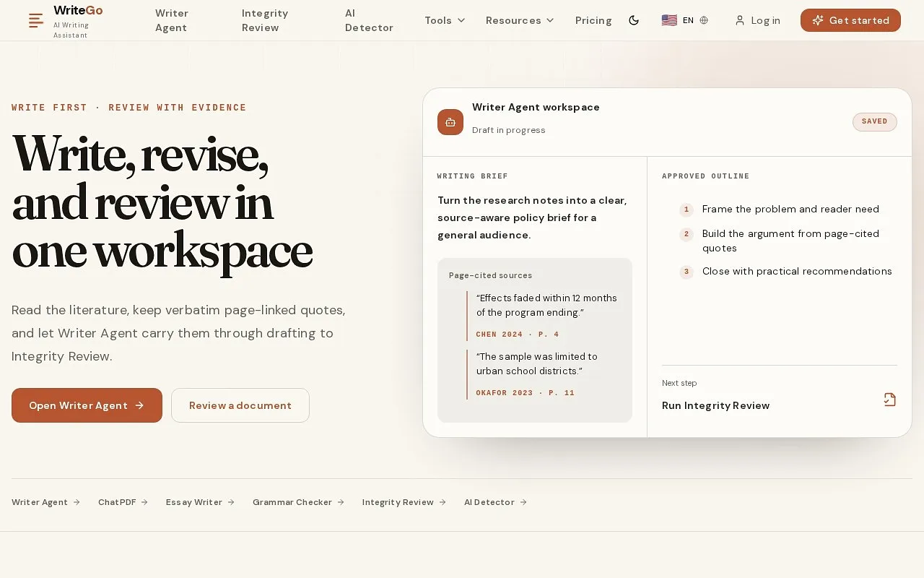The width and height of the screenshot is (924, 578).
Task: Select outline step 1 number badge
Action: click(x=687, y=210)
